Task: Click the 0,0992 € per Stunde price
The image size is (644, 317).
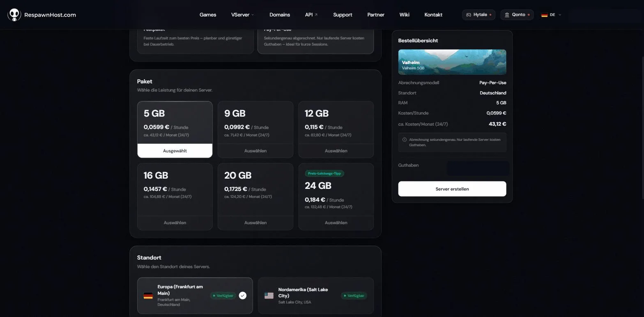Action: [x=246, y=127]
